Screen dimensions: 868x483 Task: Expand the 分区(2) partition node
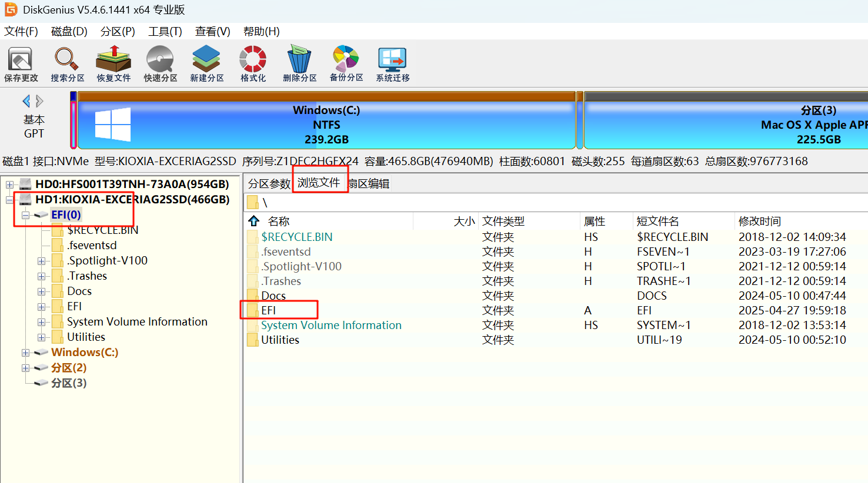(26, 368)
